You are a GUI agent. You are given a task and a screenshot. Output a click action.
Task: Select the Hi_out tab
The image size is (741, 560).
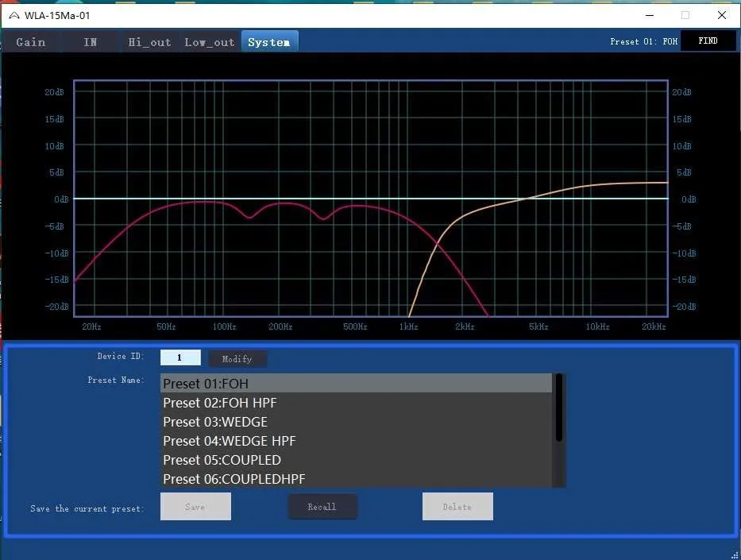click(x=149, y=42)
